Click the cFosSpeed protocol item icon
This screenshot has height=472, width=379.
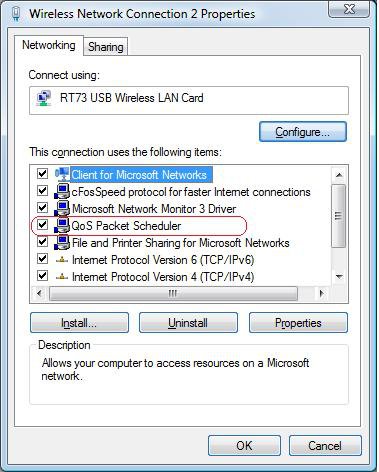(x=62, y=191)
